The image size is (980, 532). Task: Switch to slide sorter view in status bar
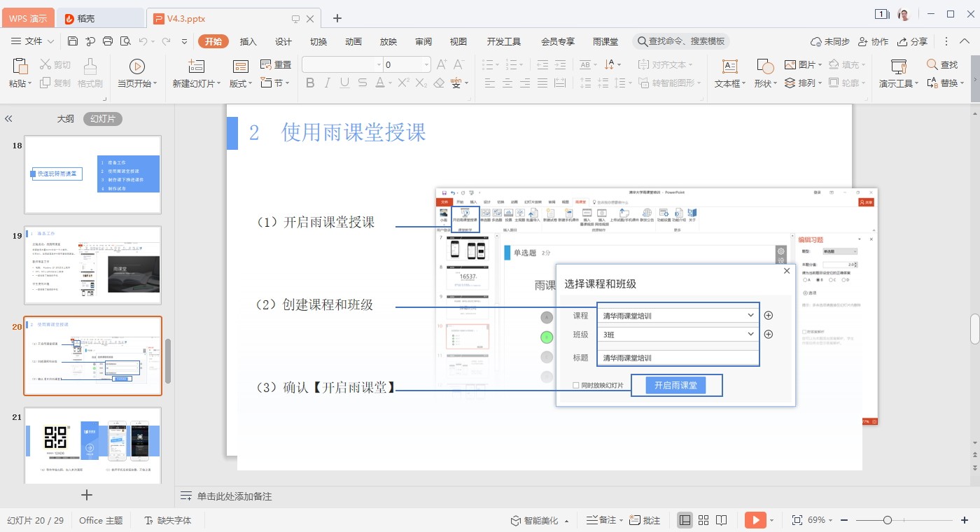coord(703,520)
